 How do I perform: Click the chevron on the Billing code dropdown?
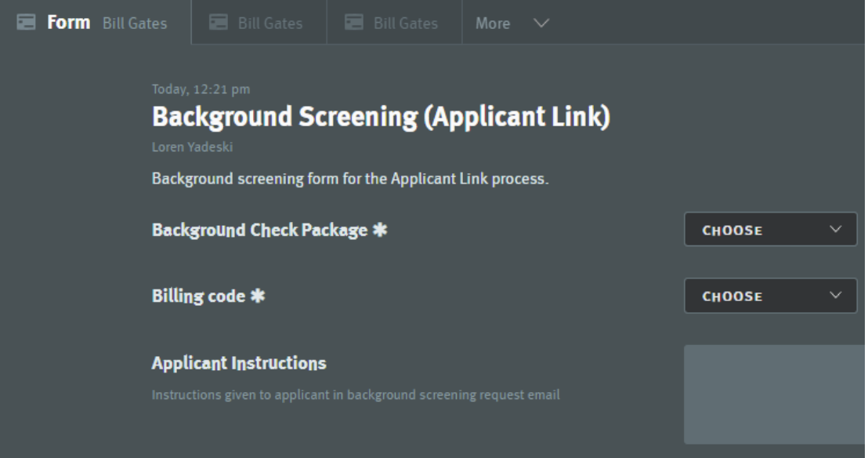pos(834,295)
